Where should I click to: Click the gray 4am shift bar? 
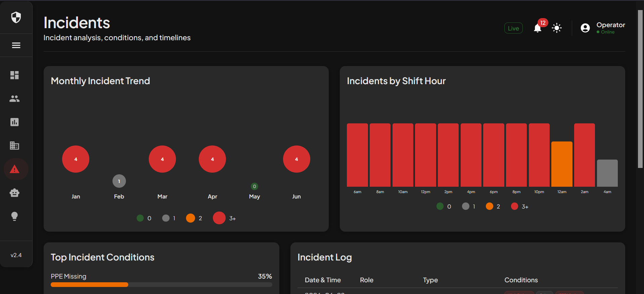pyautogui.click(x=607, y=173)
